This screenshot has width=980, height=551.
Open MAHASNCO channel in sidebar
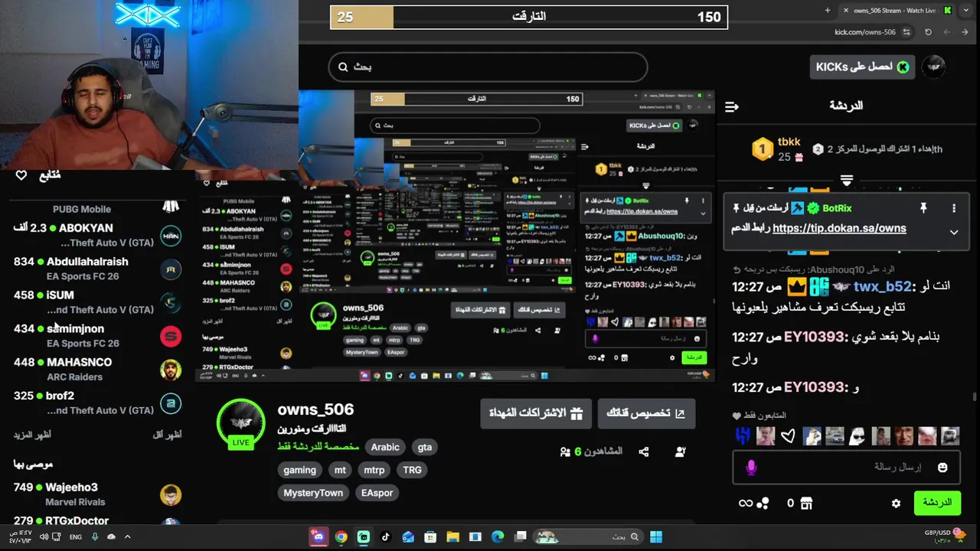pos(98,370)
